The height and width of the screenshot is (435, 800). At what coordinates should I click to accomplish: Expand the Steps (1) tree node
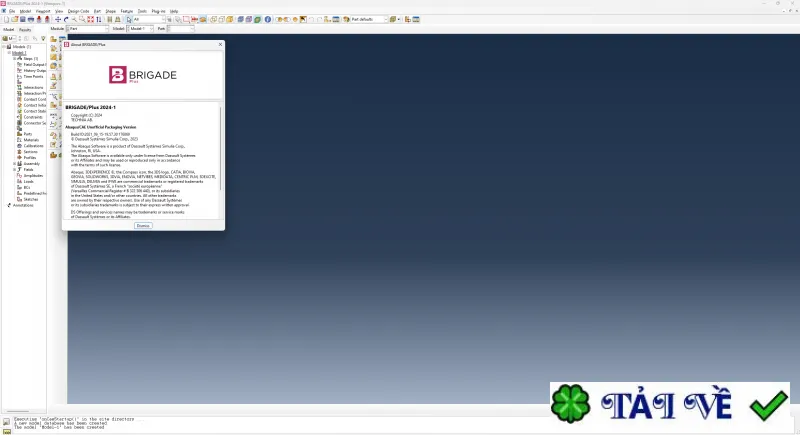point(14,59)
